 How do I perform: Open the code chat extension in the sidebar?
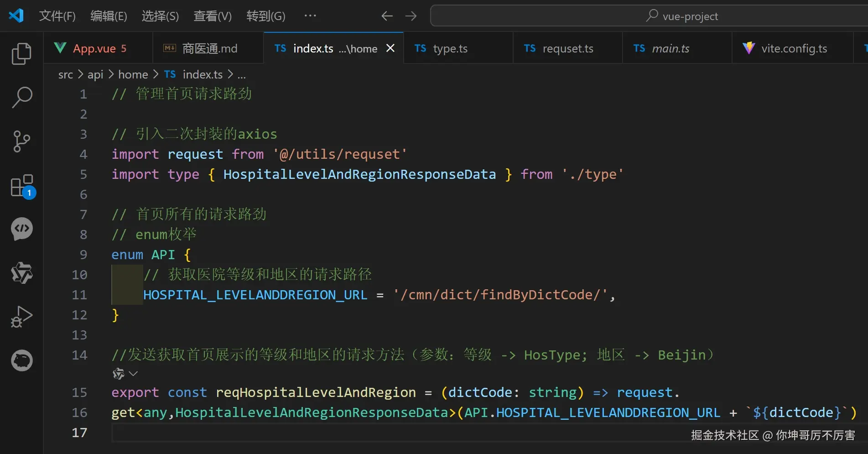coord(21,229)
